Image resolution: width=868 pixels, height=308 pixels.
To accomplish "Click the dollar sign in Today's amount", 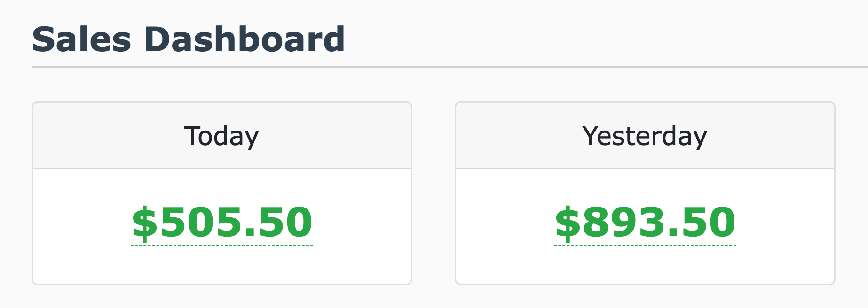I will (144, 223).
